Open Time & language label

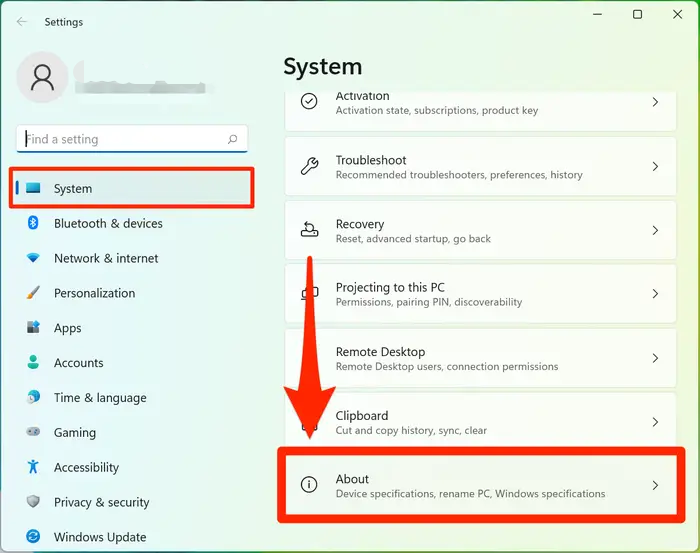(100, 398)
